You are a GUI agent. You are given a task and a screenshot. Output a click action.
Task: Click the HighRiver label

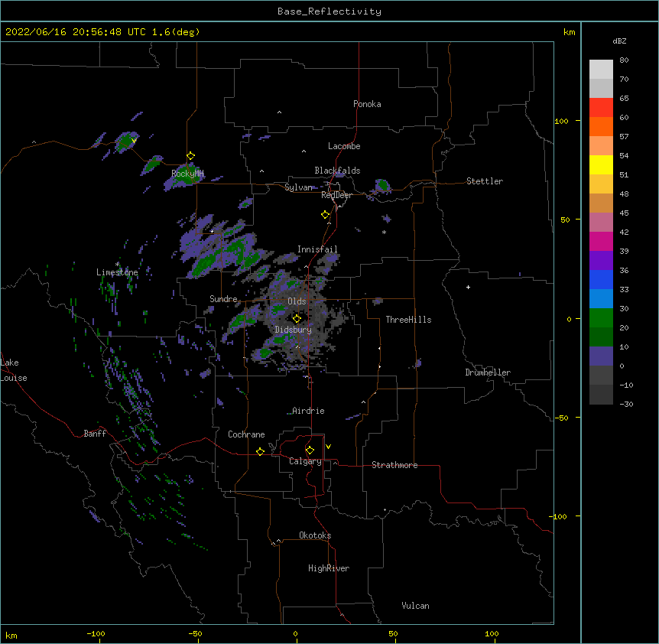pos(329,568)
